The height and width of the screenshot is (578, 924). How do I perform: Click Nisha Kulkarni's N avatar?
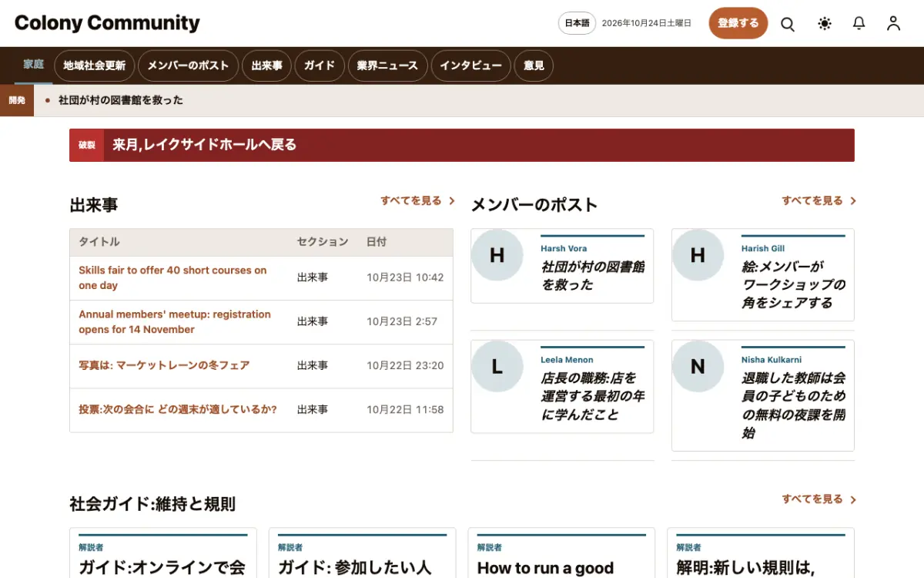click(x=698, y=367)
